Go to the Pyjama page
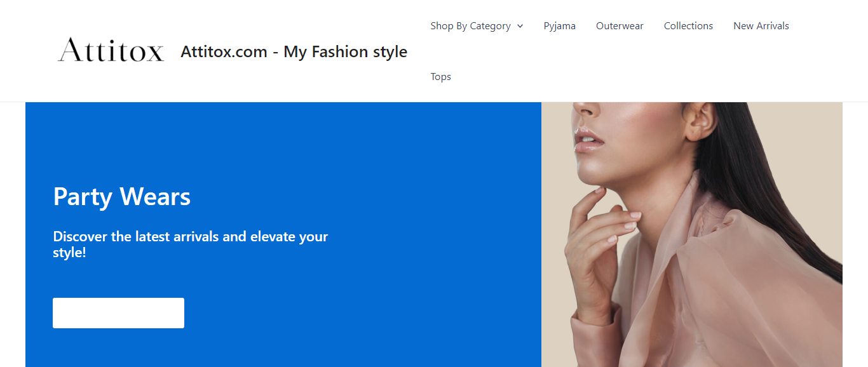Viewport: 868px width, 367px height. click(x=559, y=26)
